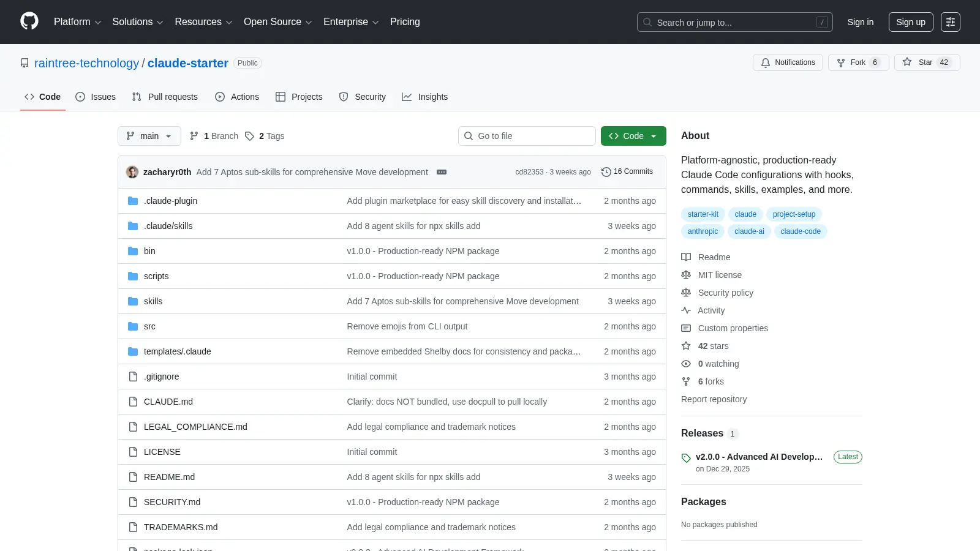Click the Readme book icon
Image resolution: width=980 pixels, height=551 pixels.
point(686,257)
